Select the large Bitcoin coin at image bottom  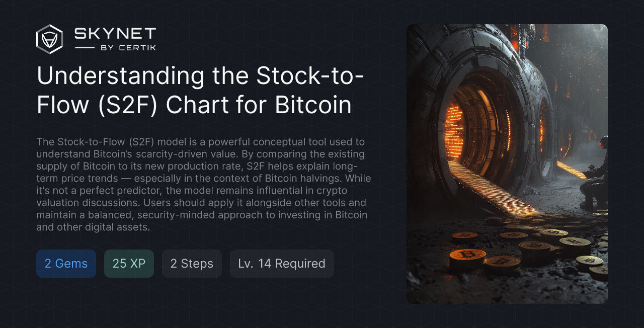[468, 257]
